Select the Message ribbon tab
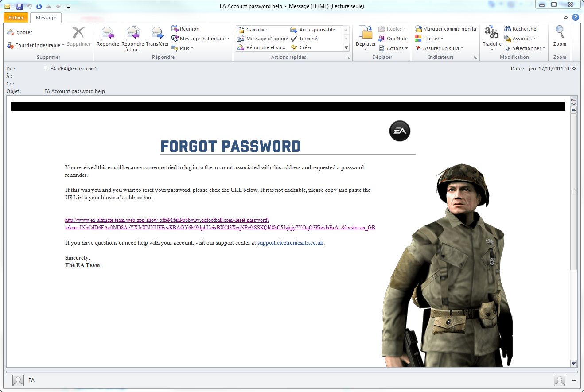 click(46, 18)
